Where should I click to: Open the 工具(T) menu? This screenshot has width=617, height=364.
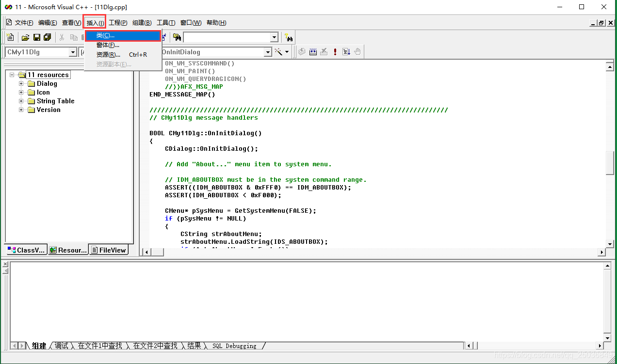click(166, 23)
